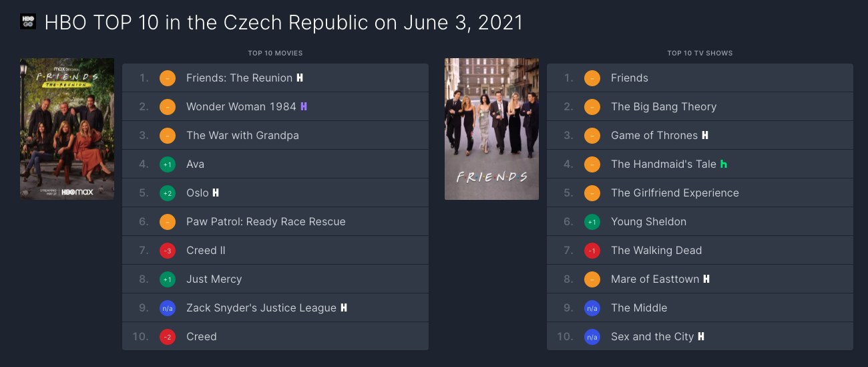This screenshot has height=367, width=868.
Task: Open the Friends: The Reunion poster thumbnail
Action: pos(67,129)
